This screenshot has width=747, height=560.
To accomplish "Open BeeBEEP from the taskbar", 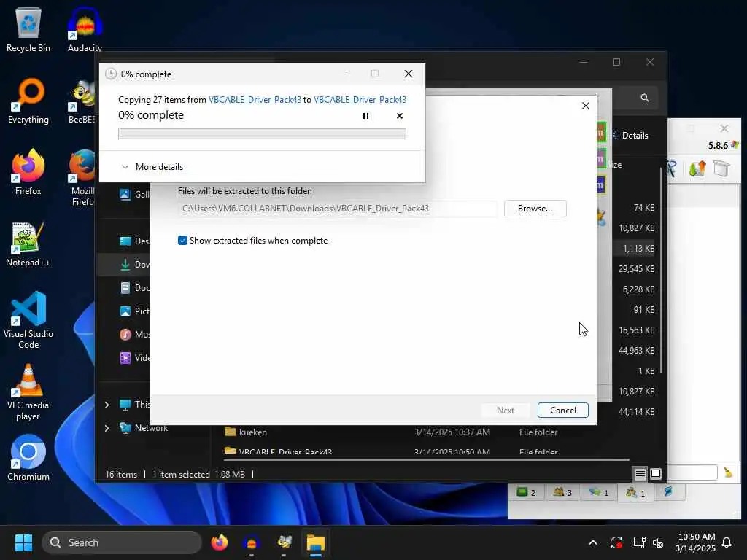I will pos(284,542).
